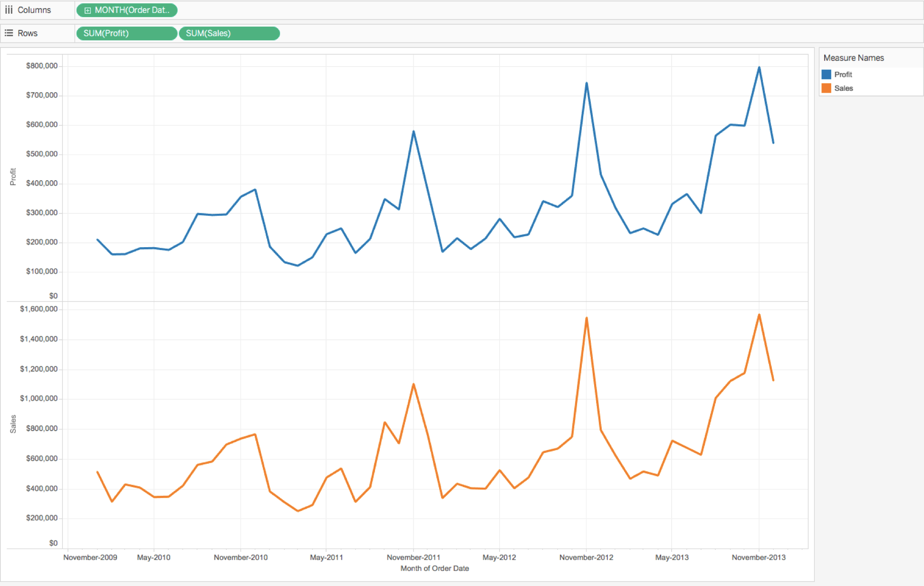This screenshot has width=924, height=586.
Task: Click the Month of Order Date axis title
Action: (434, 568)
